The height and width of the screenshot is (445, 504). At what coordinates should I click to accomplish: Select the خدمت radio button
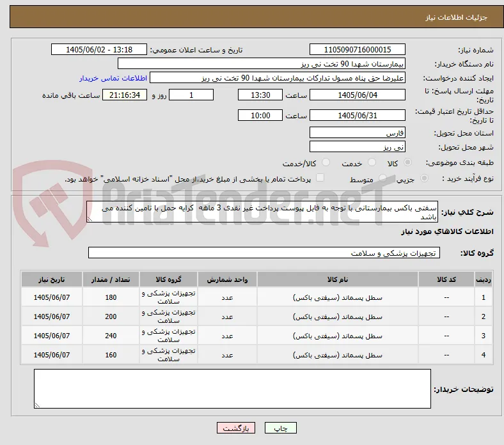coord(372,162)
